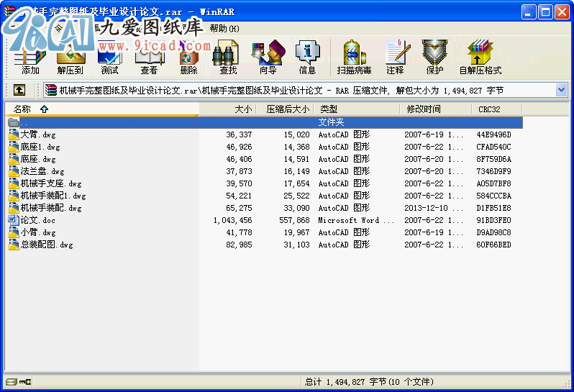Screen dimensions: 574x392
Task: Click the key icon in status bar
Action: pyautogui.click(x=25, y=382)
